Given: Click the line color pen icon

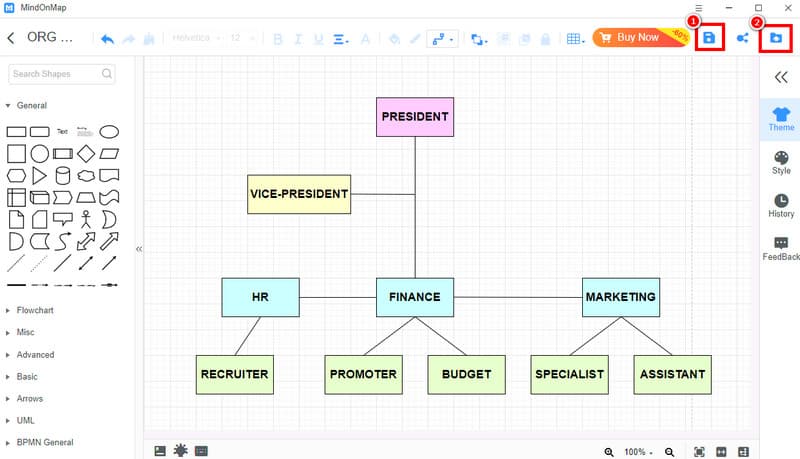Looking at the screenshot, I should point(415,39).
